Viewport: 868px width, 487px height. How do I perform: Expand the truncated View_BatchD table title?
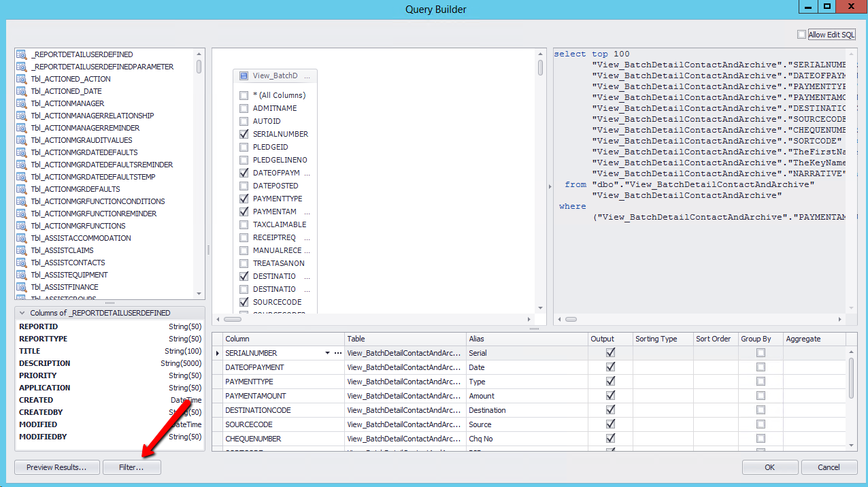307,76
